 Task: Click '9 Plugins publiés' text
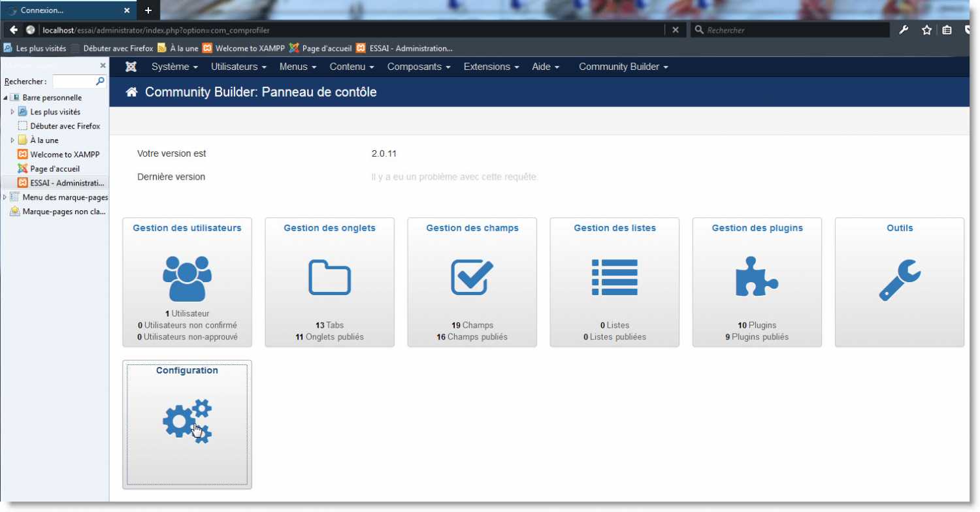[x=757, y=337]
